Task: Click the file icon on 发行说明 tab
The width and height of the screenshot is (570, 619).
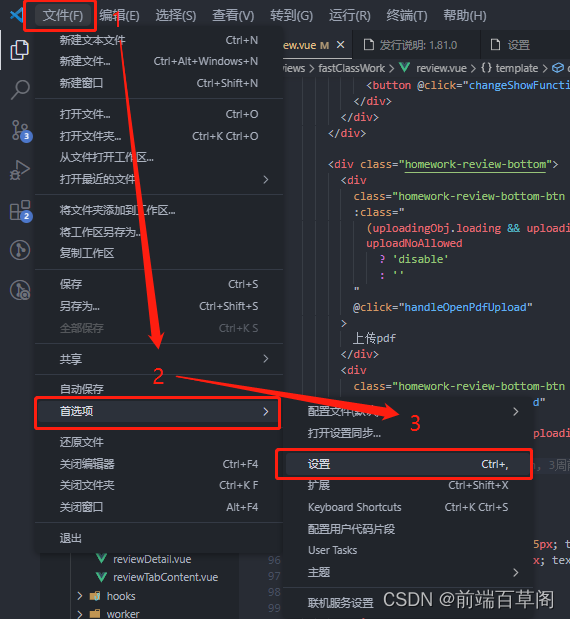Action: (x=369, y=45)
